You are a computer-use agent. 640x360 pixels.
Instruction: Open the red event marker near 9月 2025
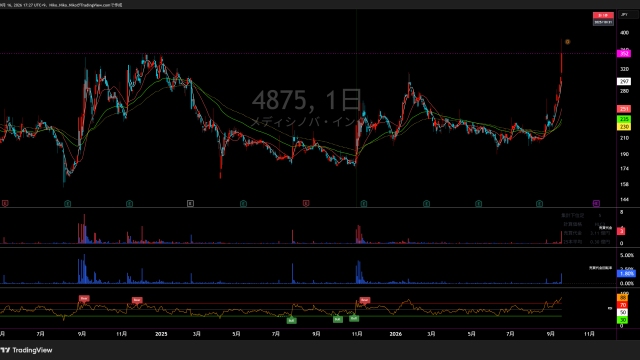coord(306,203)
